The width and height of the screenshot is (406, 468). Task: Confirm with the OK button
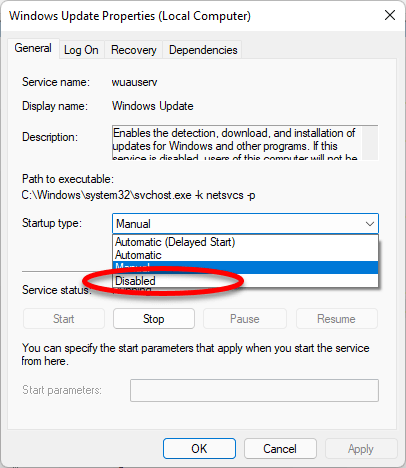click(199, 449)
